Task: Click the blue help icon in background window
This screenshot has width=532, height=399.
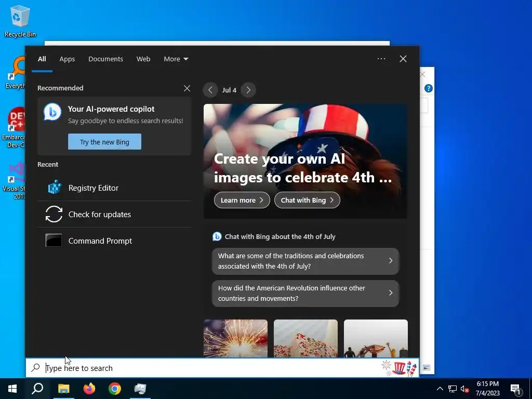Action: (429, 88)
